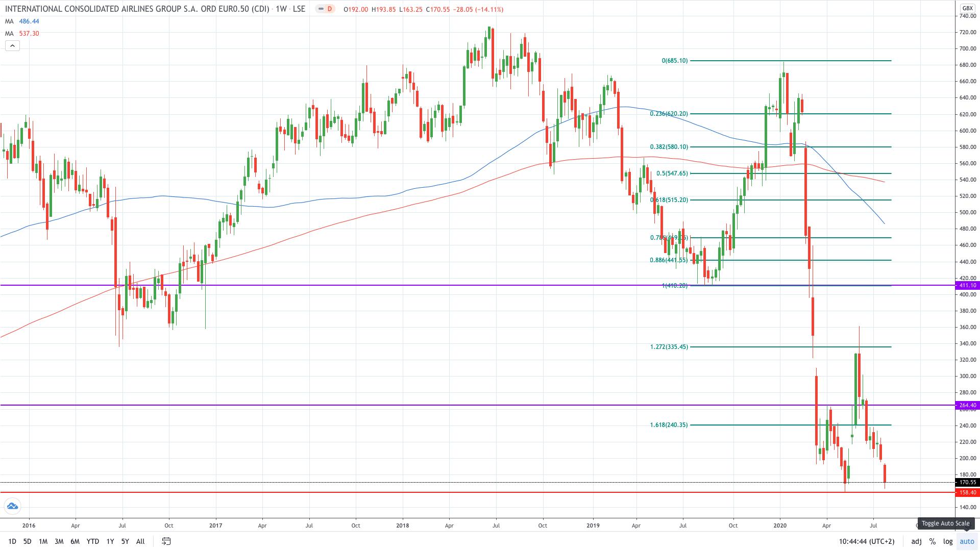Viewport: 980px width, 551px height.
Task: Select Fibonacci level 0.5(547.65) label
Action: [672, 173]
